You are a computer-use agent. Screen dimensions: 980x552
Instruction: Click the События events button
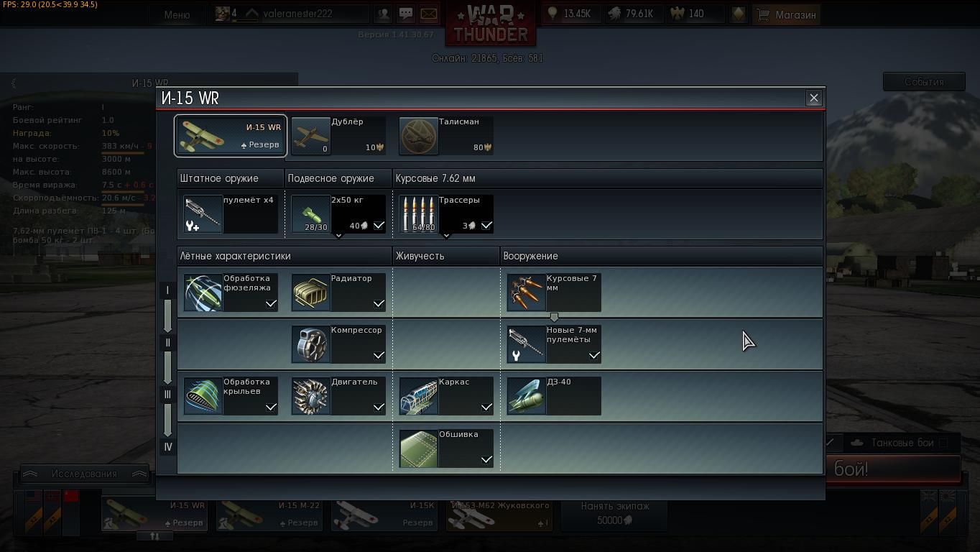point(924,82)
